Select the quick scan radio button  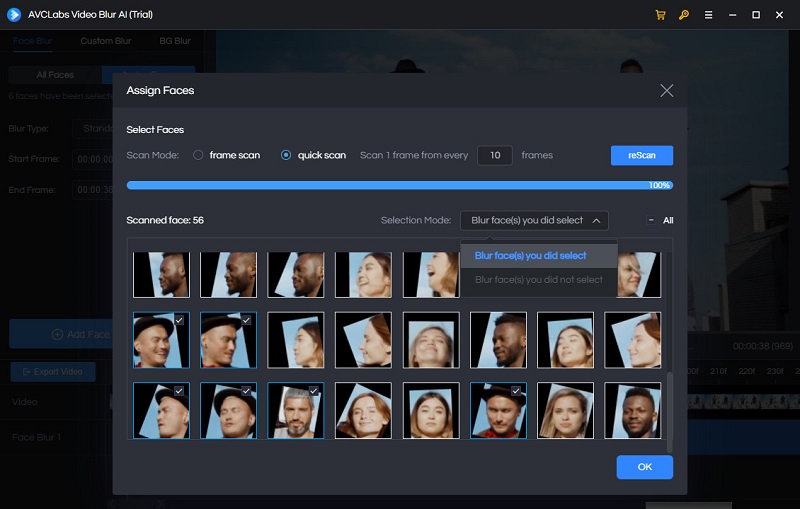pos(286,155)
